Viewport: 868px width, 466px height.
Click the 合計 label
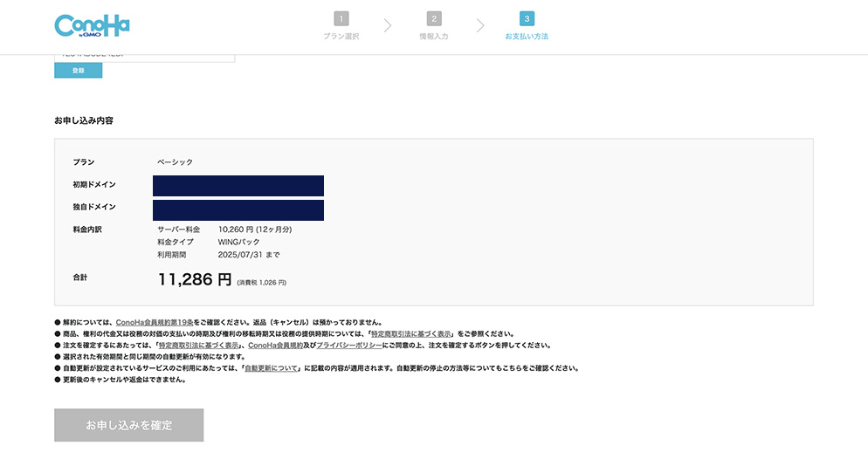point(80,278)
